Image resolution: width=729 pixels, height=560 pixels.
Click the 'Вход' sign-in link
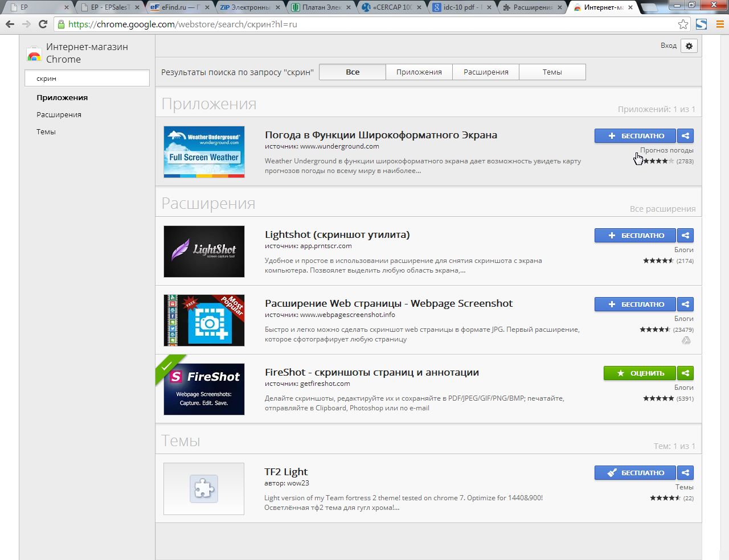(x=668, y=46)
